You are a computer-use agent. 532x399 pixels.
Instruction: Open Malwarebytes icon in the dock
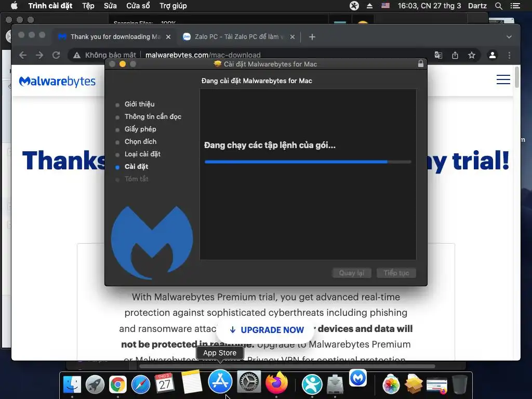(358, 378)
